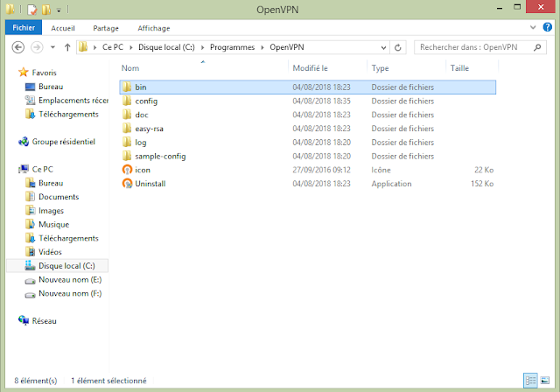
Task: Sort by Nom column header
Action: point(130,68)
